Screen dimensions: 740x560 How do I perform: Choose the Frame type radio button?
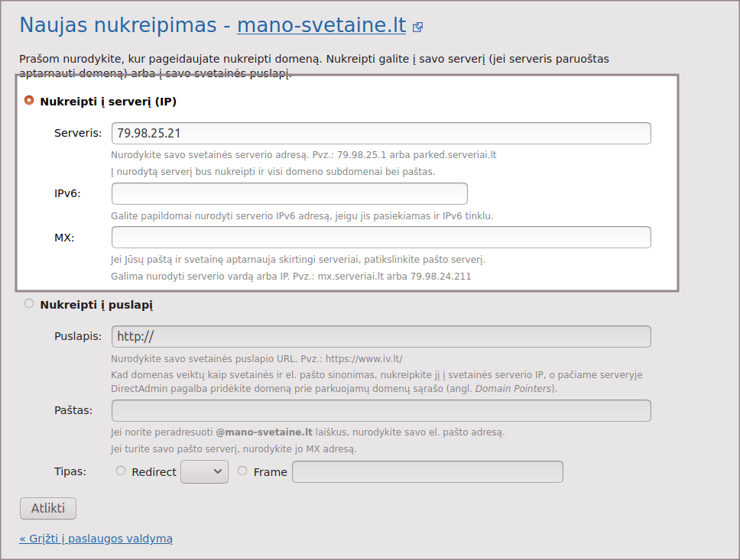pos(242,471)
